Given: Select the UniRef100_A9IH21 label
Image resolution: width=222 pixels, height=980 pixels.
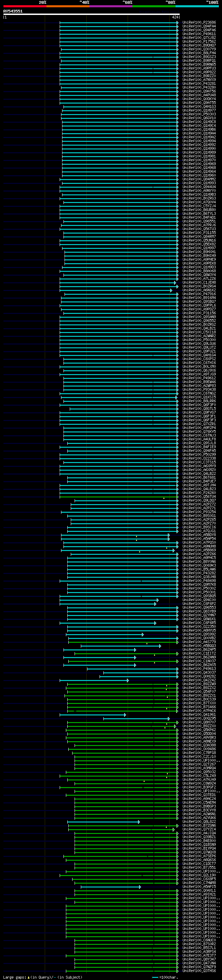Looking at the screenshot, I should pos(199,894).
